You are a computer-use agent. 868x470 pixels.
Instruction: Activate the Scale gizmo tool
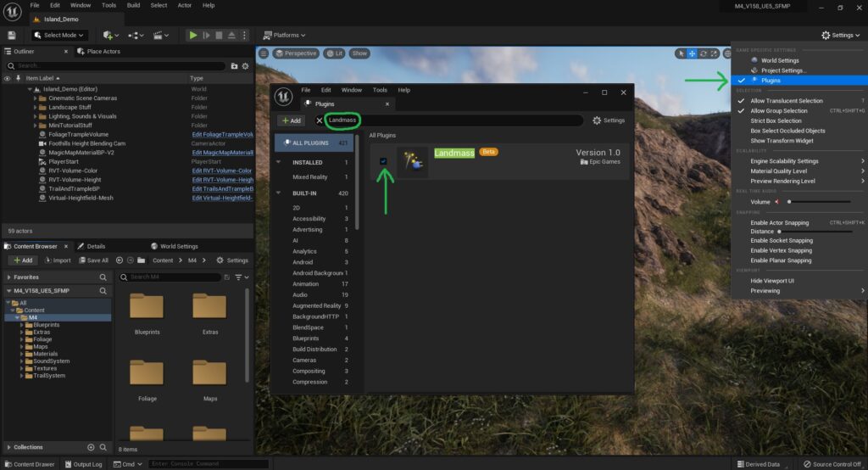[714, 53]
